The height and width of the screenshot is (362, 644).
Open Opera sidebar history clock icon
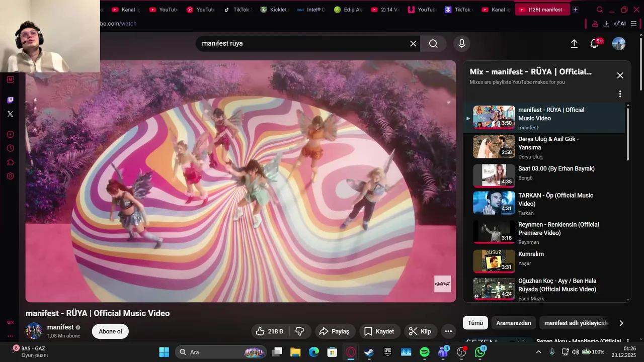tap(10, 148)
